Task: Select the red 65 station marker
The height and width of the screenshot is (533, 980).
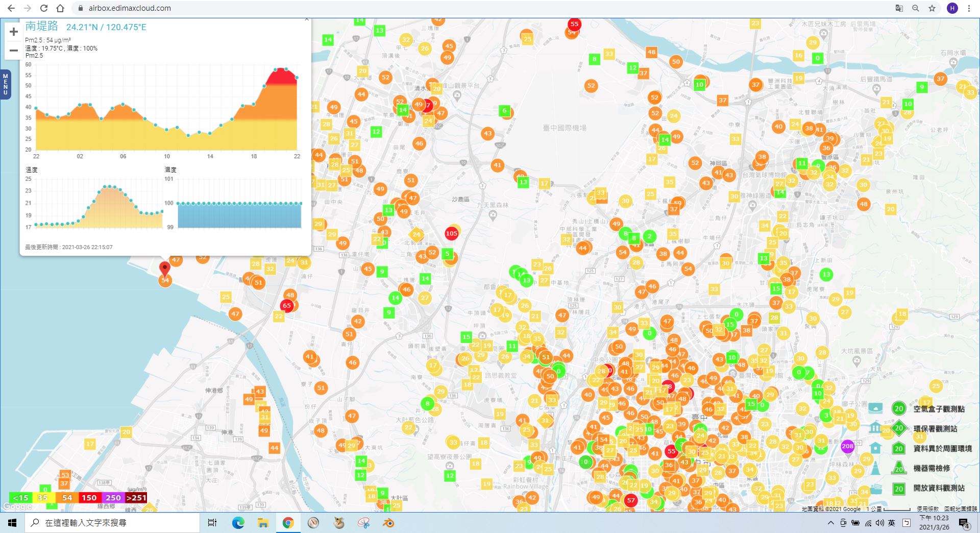Action: point(287,306)
